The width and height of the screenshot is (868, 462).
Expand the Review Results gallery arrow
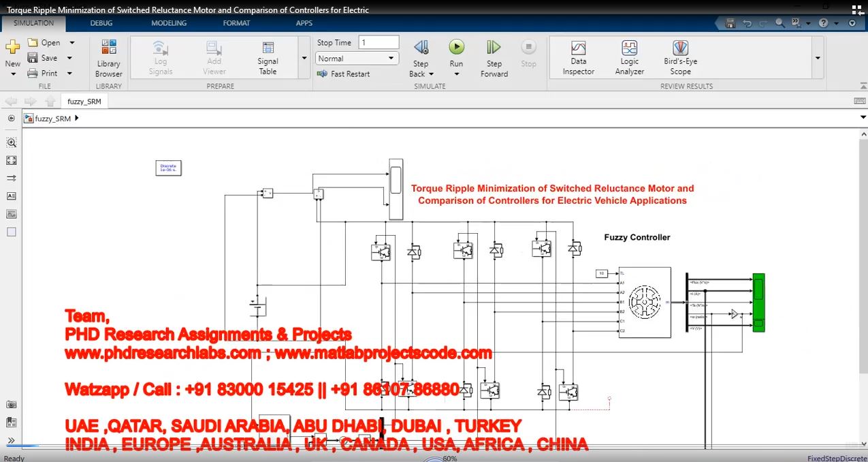pos(818,59)
